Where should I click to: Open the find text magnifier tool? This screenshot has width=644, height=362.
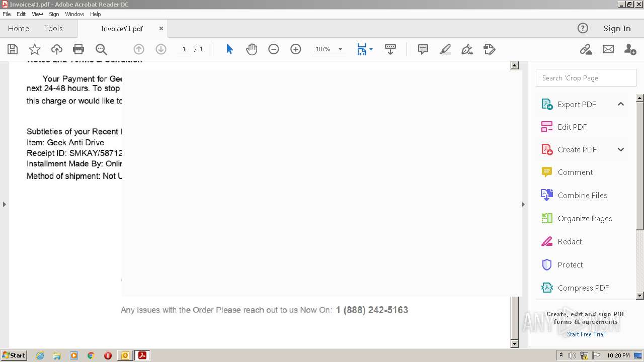pyautogui.click(x=101, y=49)
